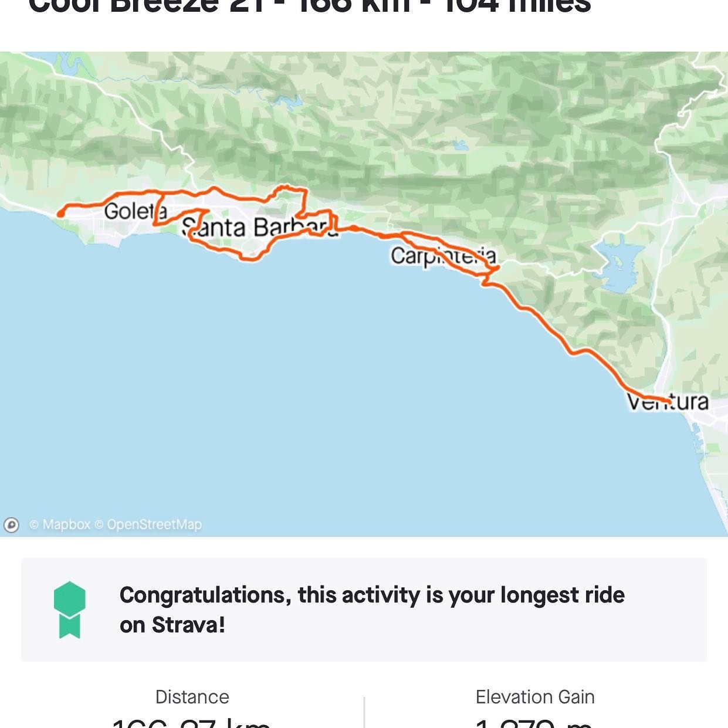Click the Santa Barbara city label
This screenshot has width=728, height=728.
click(x=258, y=228)
